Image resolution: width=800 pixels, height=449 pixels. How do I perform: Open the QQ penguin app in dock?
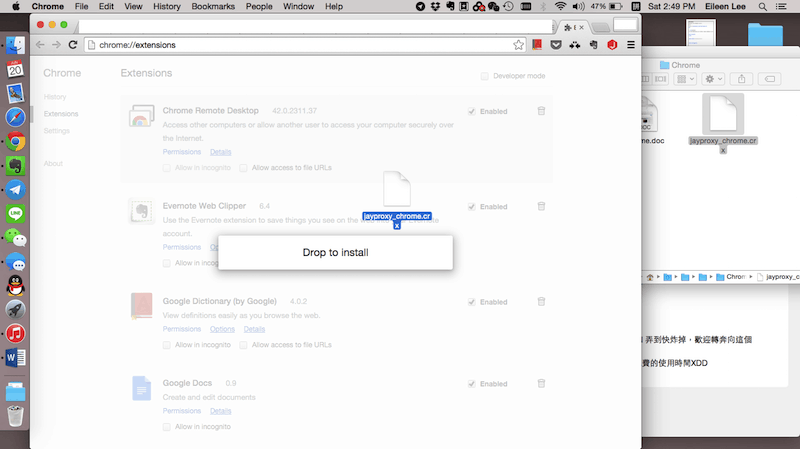point(15,286)
